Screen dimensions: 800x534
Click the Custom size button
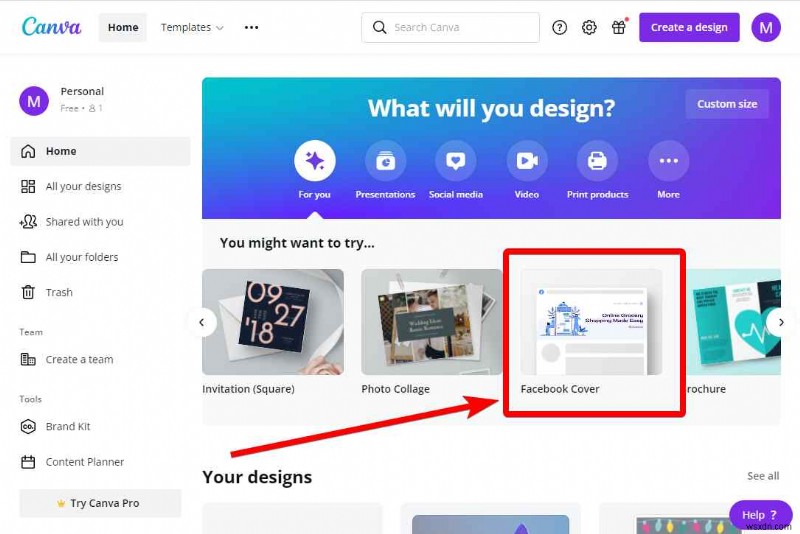pos(727,104)
